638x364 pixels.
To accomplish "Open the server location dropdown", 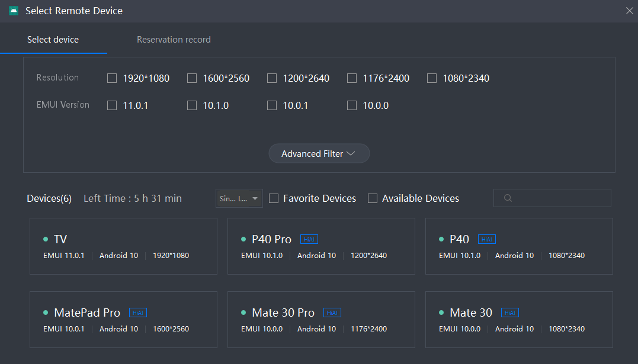I will click(239, 198).
